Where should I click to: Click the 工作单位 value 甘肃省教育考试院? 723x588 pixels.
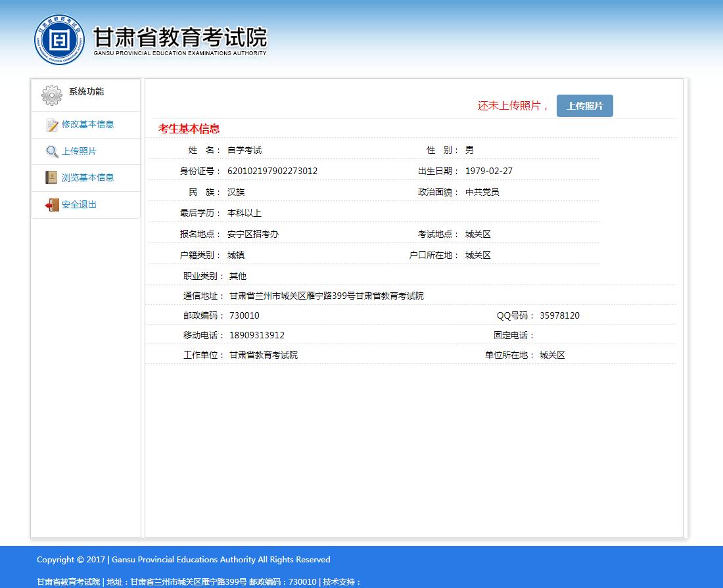click(264, 355)
